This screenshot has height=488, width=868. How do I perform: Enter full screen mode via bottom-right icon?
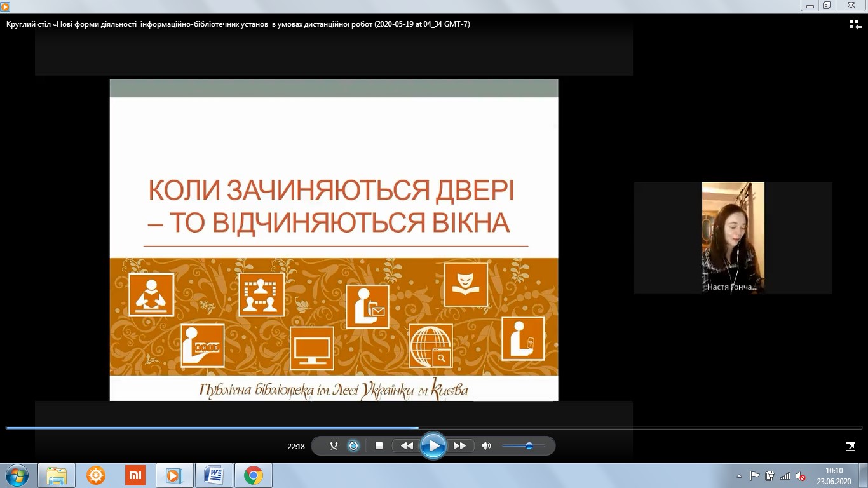click(850, 446)
